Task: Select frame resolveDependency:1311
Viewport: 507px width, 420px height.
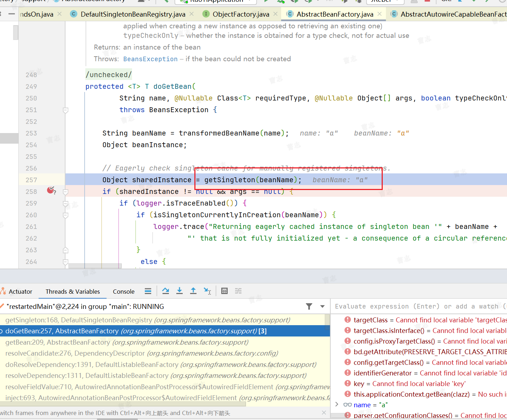Action: [x=165, y=375]
